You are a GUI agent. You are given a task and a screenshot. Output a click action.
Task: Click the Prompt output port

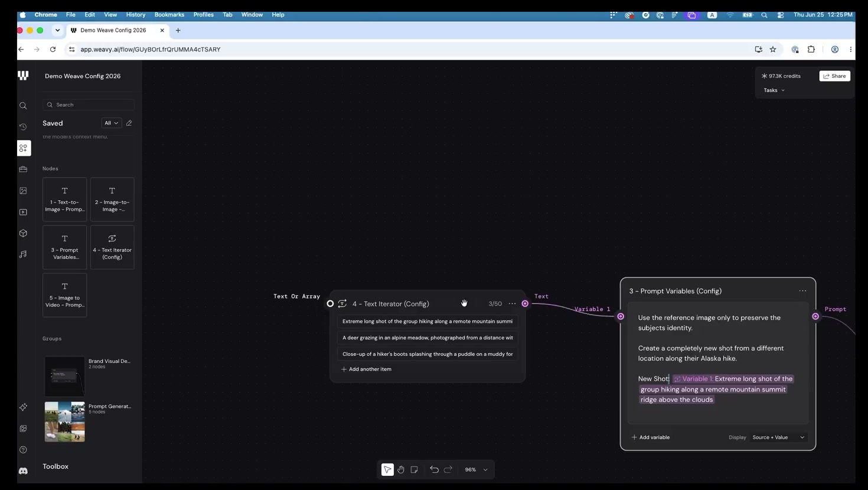tap(815, 316)
